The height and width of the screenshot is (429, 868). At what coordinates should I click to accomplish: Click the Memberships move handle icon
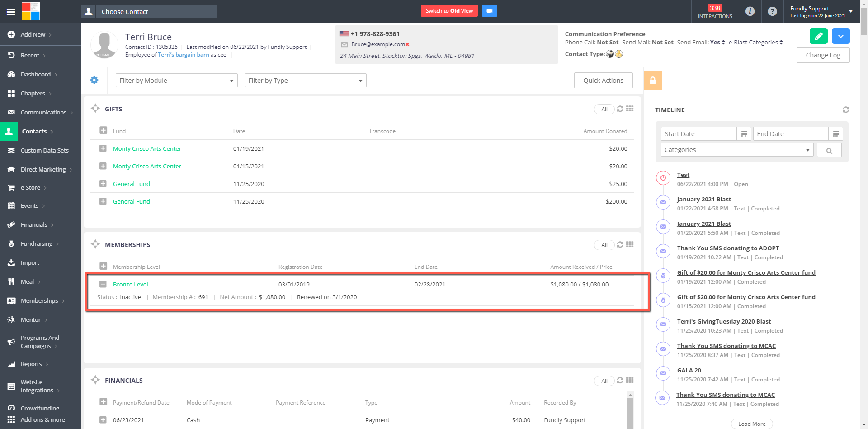click(x=95, y=244)
